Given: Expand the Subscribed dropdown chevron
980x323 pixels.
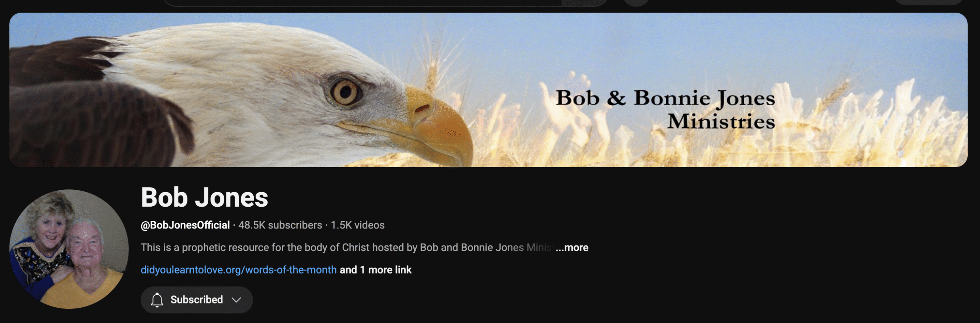Looking at the screenshot, I should click(237, 300).
